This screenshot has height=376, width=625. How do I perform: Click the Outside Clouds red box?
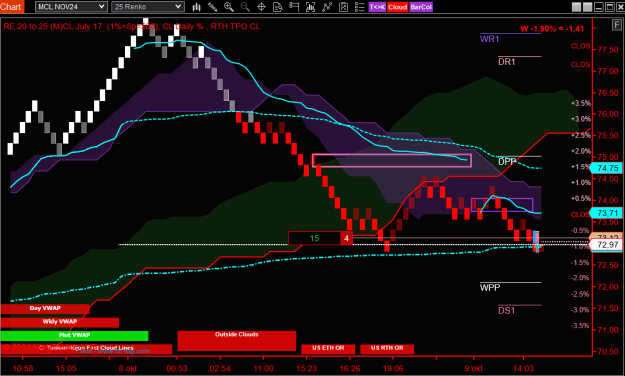coord(236,340)
